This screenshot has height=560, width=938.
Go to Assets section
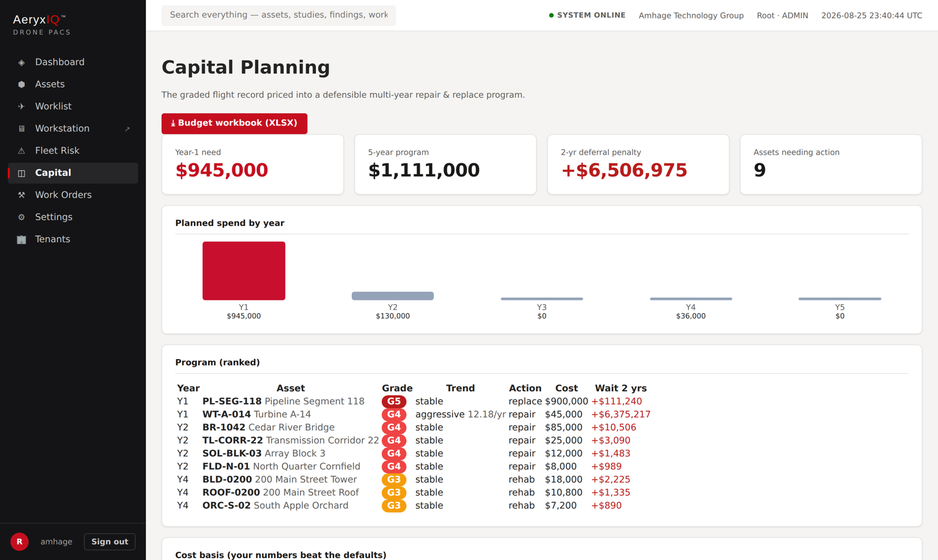coord(73,84)
